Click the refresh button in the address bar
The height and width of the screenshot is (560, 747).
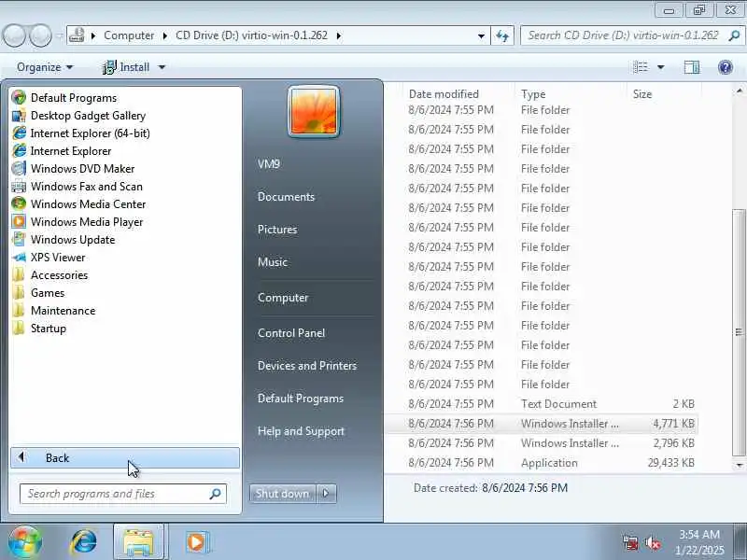click(502, 35)
